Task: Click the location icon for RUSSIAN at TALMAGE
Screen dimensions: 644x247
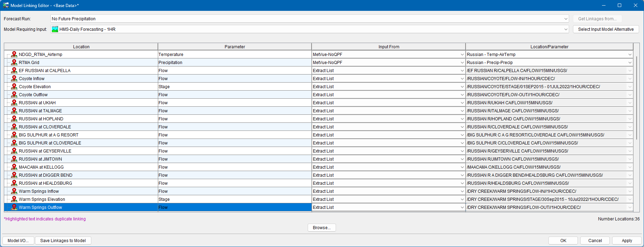Action: (14, 111)
